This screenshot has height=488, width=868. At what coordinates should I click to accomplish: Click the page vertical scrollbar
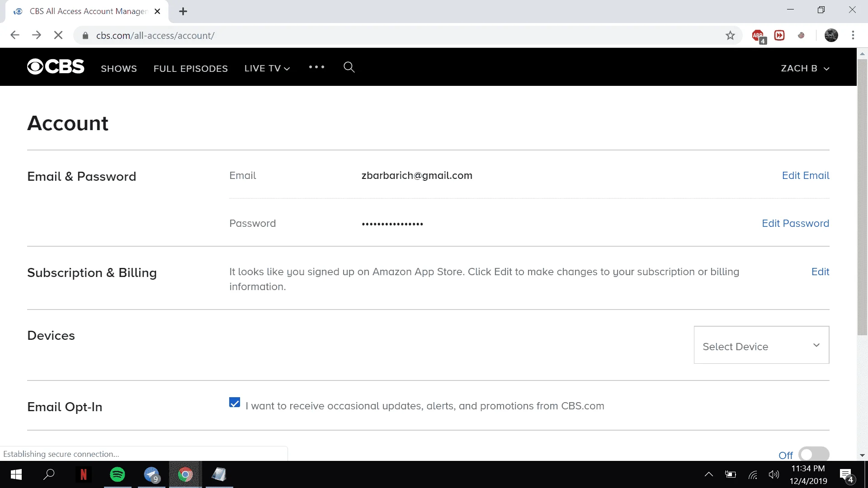pyautogui.click(x=862, y=197)
